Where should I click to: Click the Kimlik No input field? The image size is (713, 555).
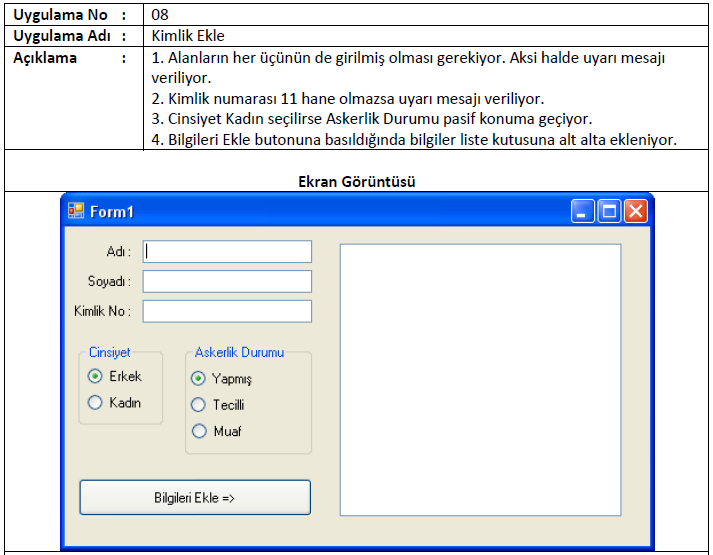point(227,311)
